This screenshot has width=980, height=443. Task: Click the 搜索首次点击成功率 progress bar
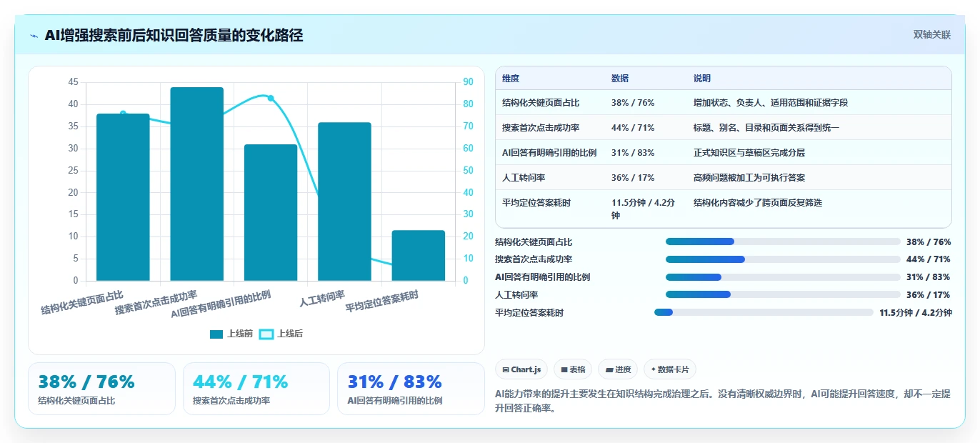(783, 259)
